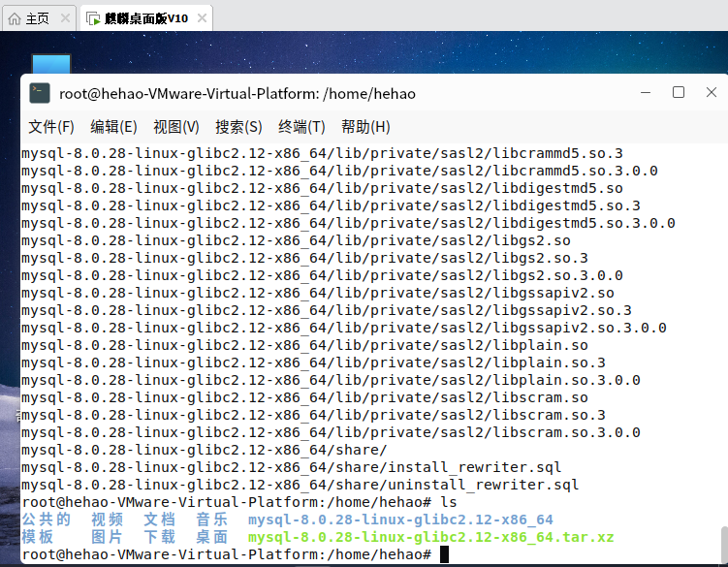
Task: Open the 搜索(S) menu
Action: coord(238,127)
